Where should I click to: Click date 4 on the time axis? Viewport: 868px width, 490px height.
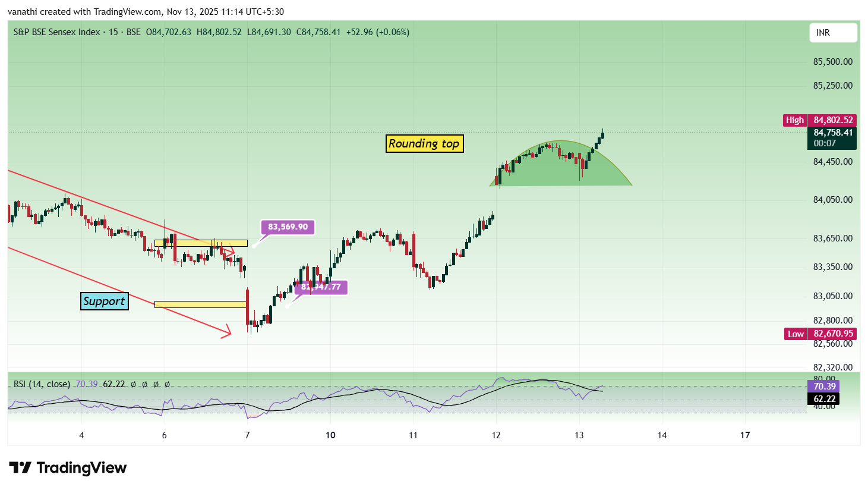(81, 435)
